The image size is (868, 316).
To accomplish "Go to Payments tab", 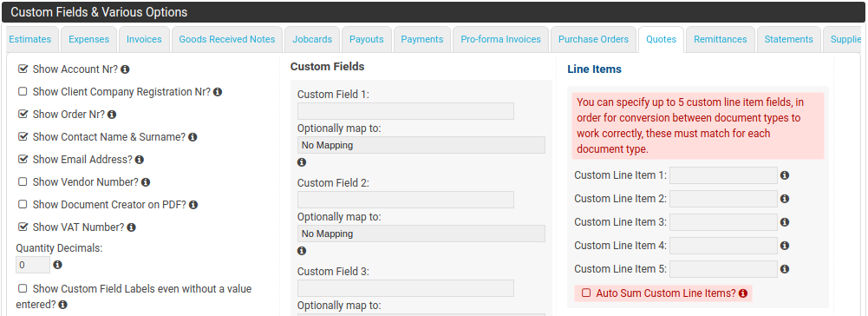I will tap(422, 39).
